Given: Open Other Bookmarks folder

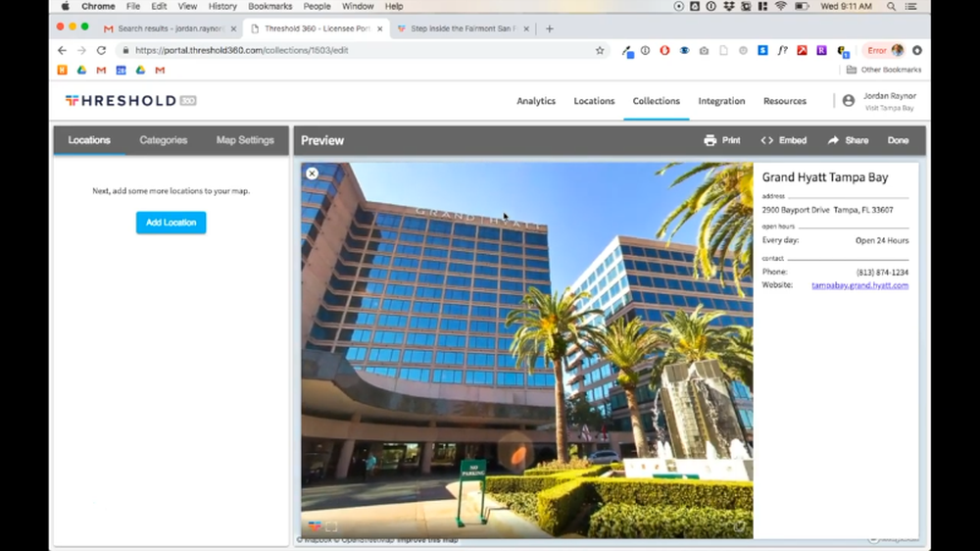Looking at the screenshot, I should (x=884, y=70).
